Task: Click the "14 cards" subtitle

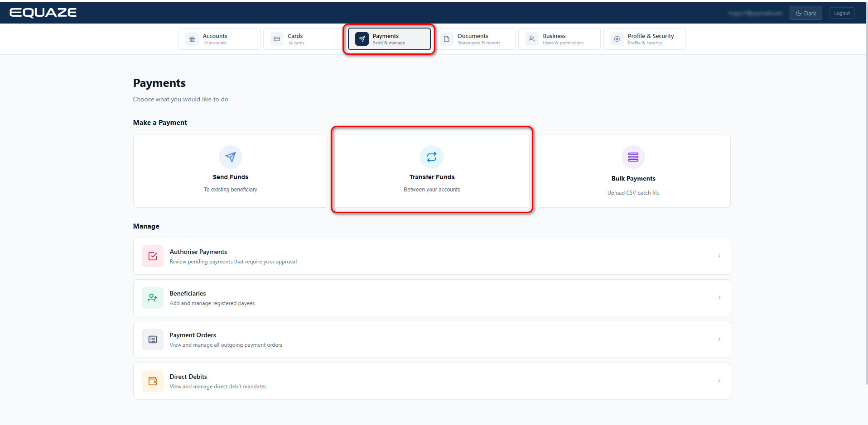Action: (x=296, y=43)
